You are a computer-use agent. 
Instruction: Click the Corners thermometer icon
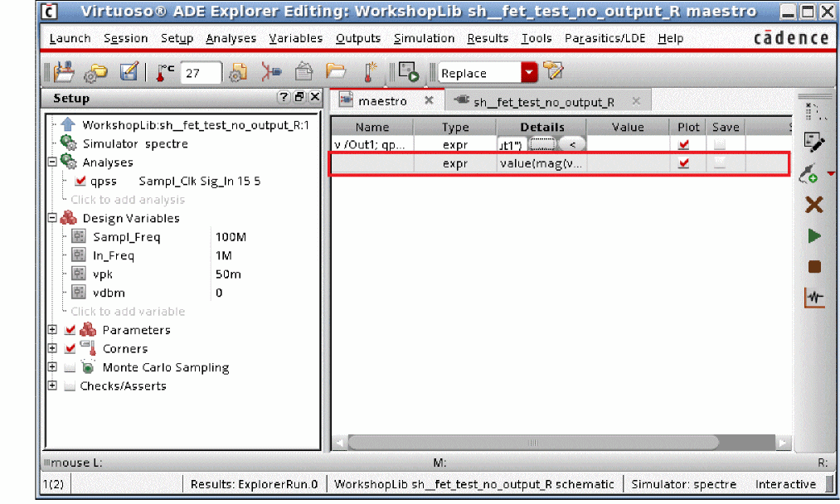pos(88,348)
